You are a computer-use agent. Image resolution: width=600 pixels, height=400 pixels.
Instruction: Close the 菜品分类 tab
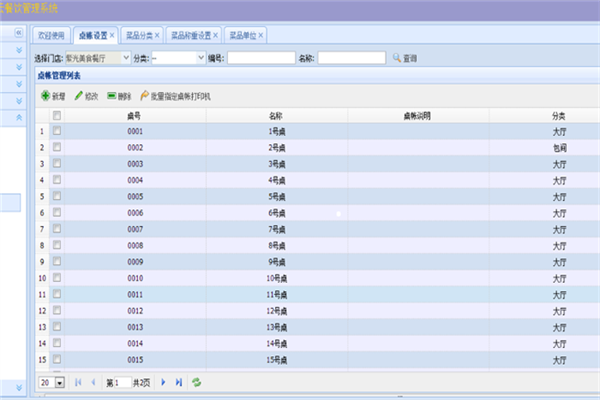[x=157, y=35]
